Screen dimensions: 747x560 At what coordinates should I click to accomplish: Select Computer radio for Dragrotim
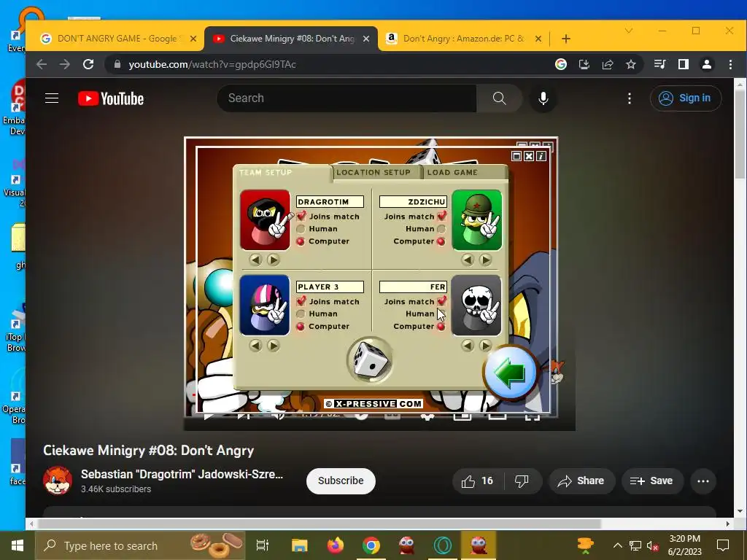click(301, 241)
